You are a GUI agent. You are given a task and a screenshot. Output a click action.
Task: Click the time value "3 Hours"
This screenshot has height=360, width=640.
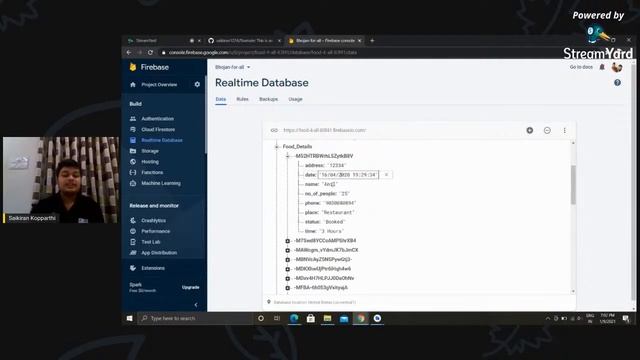point(332,231)
